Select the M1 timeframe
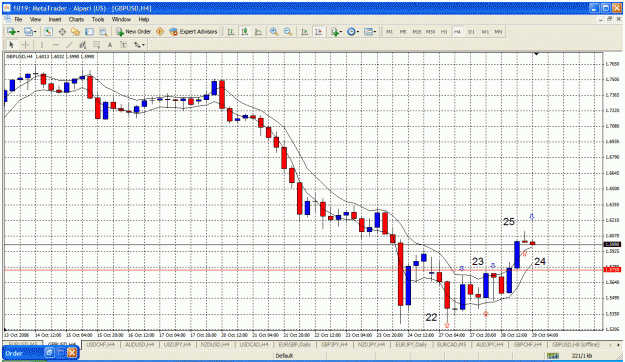Screen dimensions: 625x362 click(389, 31)
